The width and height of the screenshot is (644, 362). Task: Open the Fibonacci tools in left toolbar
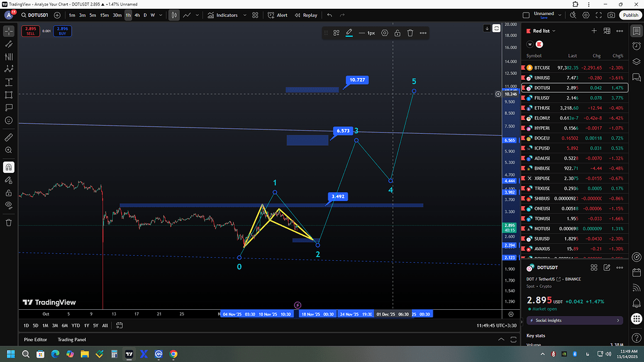point(9,57)
